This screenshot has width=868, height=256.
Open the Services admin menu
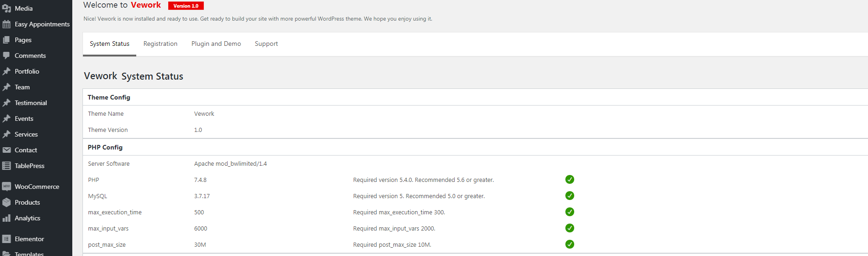tap(26, 134)
